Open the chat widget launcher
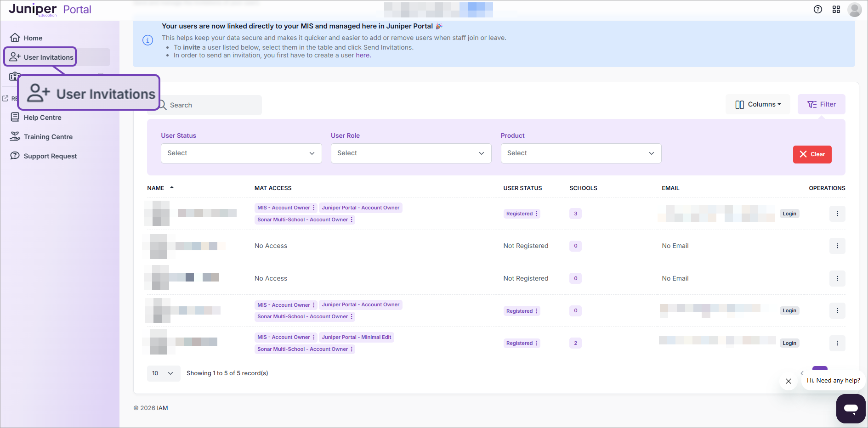Screen dimensions: 868x428 click(x=851, y=408)
